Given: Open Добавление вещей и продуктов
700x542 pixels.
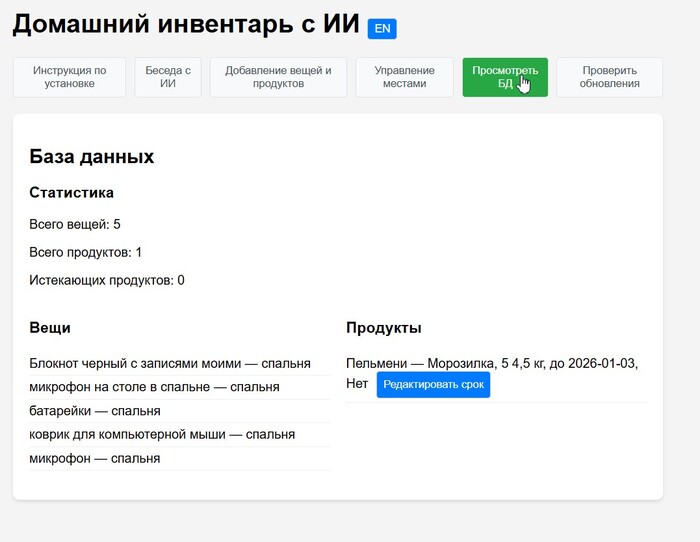Looking at the screenshot, I should [x=278, y=77].
